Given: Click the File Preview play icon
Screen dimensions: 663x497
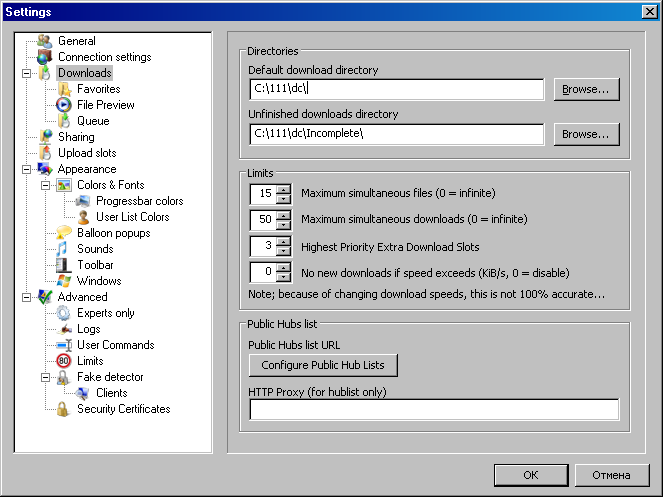Looking at the screenshot, I should 64,105.
